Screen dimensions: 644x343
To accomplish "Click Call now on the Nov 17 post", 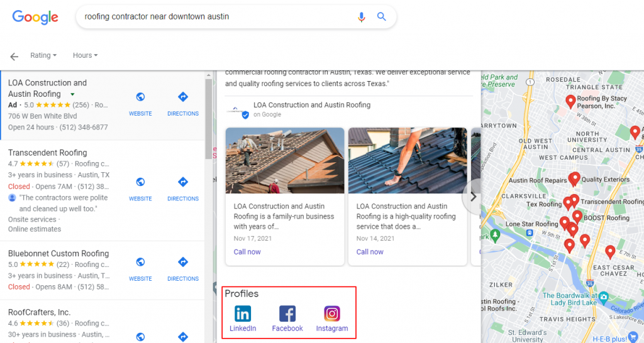I will click(x=247, y=252).
